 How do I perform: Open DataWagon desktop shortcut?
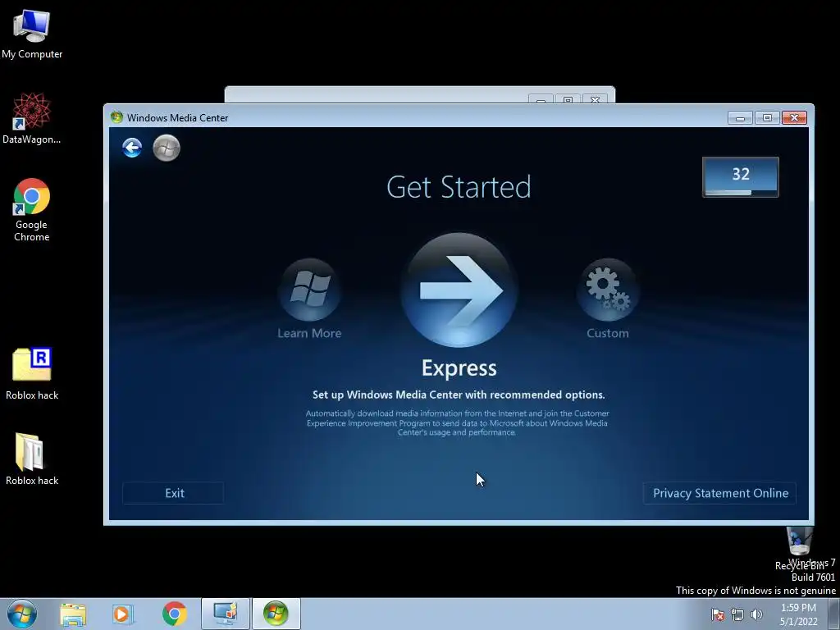(32, 118)
